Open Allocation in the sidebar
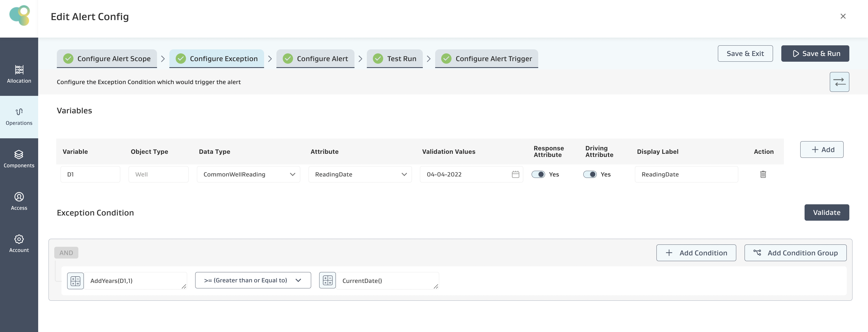 [x=19, y=74]
